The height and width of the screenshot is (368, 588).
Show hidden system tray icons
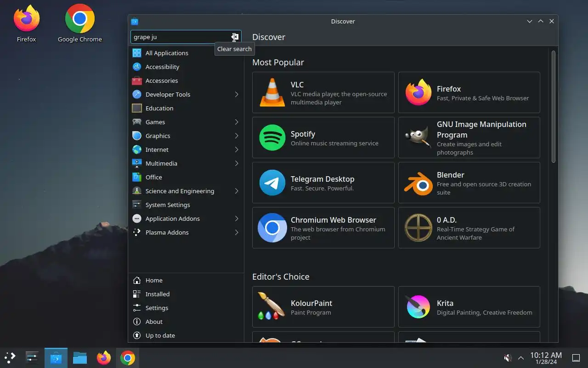[521, 358]
